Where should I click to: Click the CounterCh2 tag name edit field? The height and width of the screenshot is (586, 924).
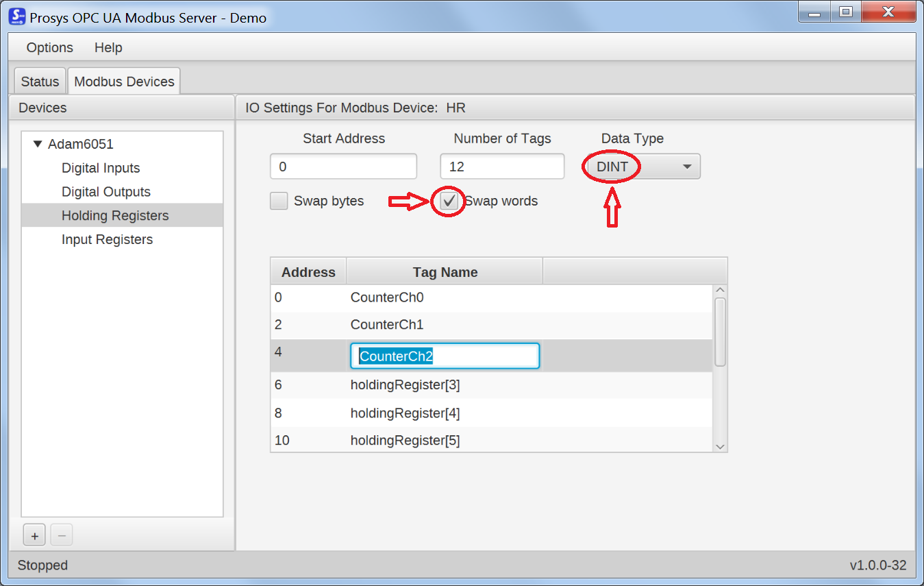[x=445, y=356]
